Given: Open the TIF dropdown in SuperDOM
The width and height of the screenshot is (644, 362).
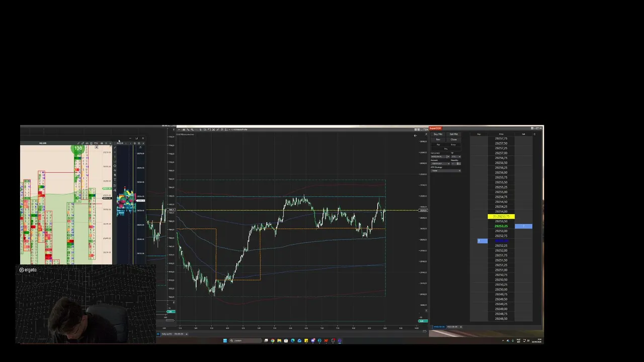Looking at the screenshot, I should point(456,156).
